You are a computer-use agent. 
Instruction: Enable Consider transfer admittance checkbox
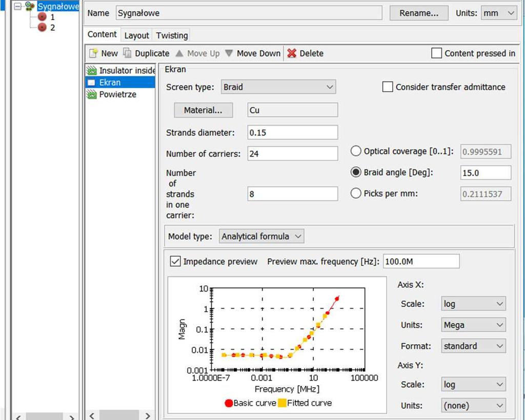coord(388,87)
